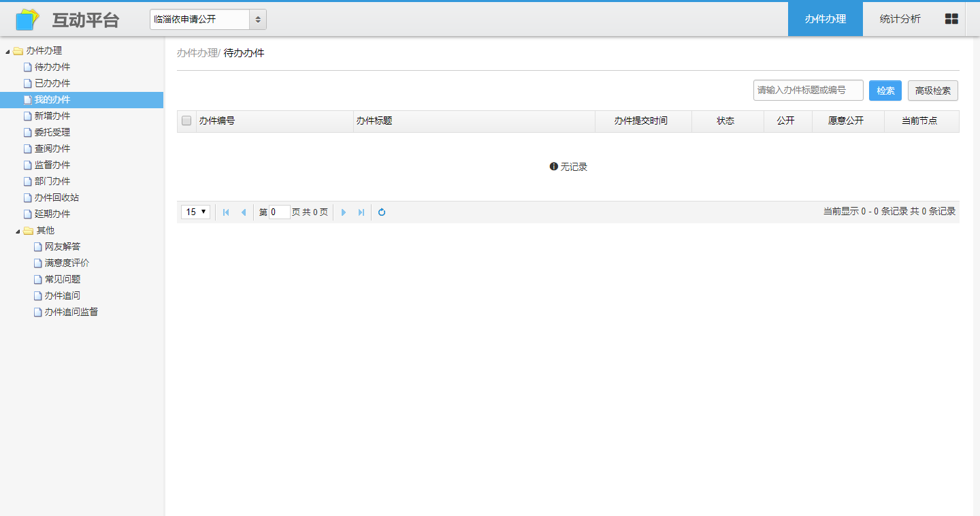Click the platform logo icon
The height and width of the screenshot is (516, 980).
tap(27, 20)
